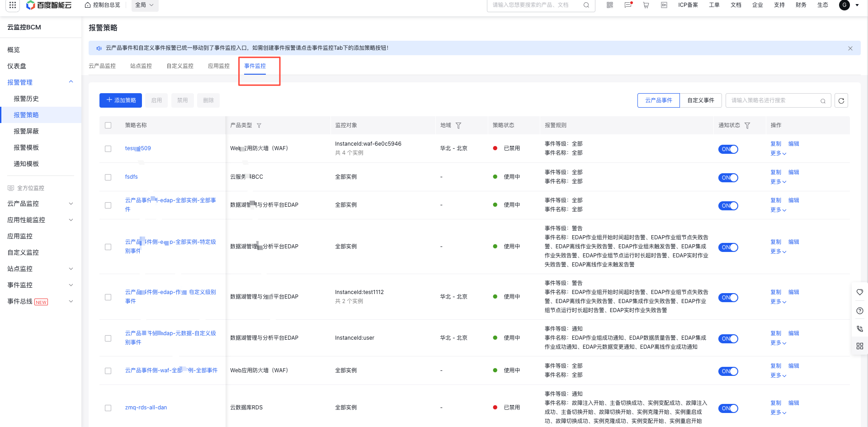
Task: Toggle notification switch for InstanceId:user row
Action: click(728, 339)
